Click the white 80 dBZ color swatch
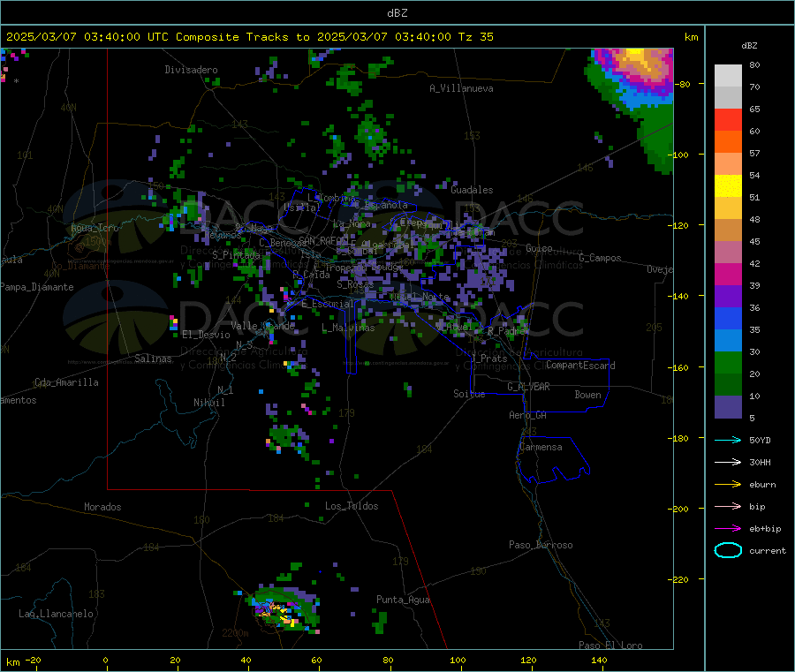795x672 pixels. [x=728, y=76]
